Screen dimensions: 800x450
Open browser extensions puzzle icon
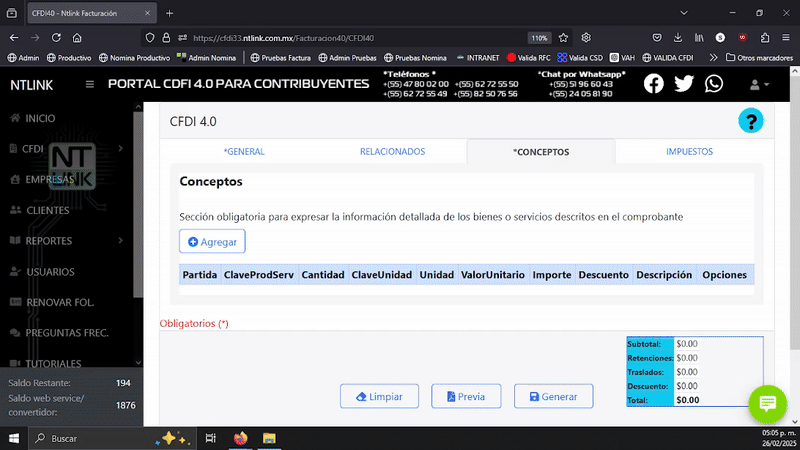[765, 38]
